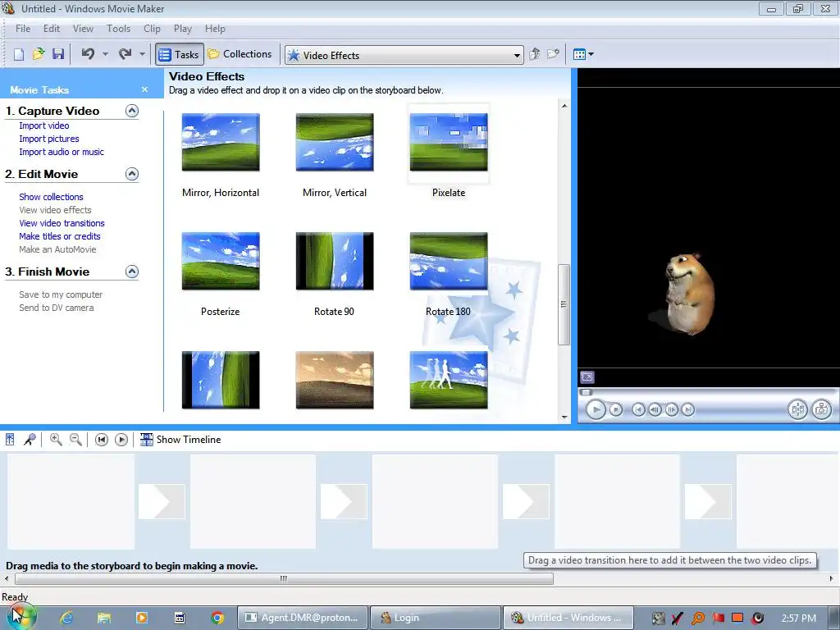This screenshot has height=630, width=840.
Task: Collapse the Capture Video section
Action: point(132,111)
